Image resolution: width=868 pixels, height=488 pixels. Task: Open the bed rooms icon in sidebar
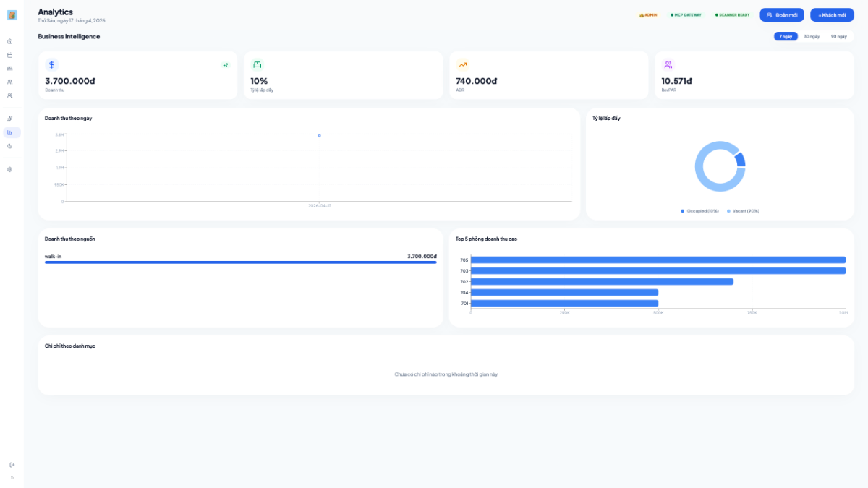[x=10, y=68]
